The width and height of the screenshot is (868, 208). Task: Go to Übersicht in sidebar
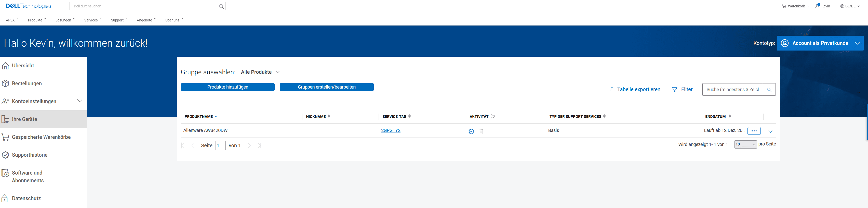coord(23,66)
